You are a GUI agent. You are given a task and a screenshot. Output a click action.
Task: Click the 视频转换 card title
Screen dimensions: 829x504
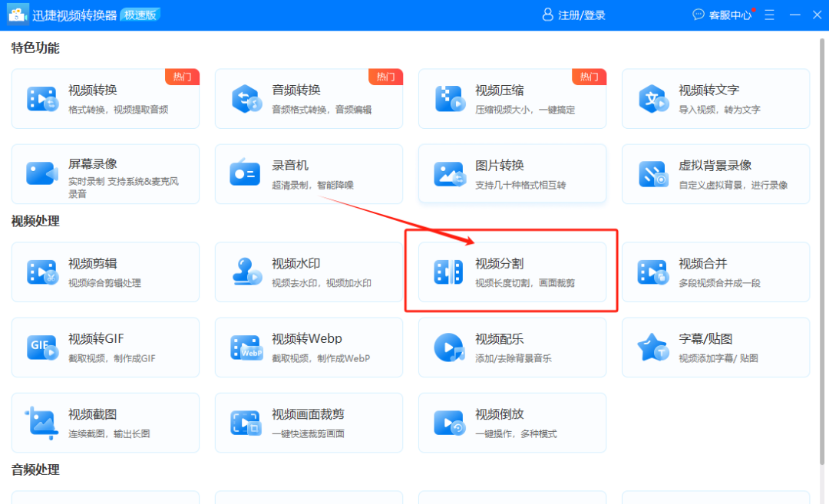(x=93, y=90)
